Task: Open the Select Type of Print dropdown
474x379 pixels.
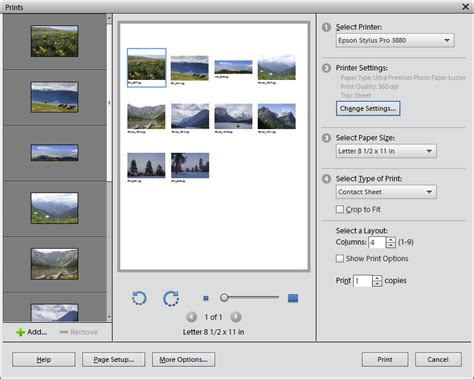Action: coord(386,192)
